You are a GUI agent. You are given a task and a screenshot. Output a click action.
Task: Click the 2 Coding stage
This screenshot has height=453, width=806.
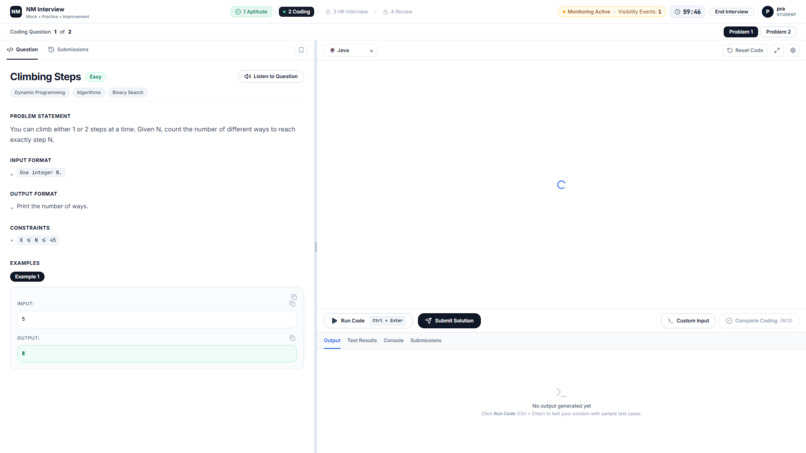(297, 11)
